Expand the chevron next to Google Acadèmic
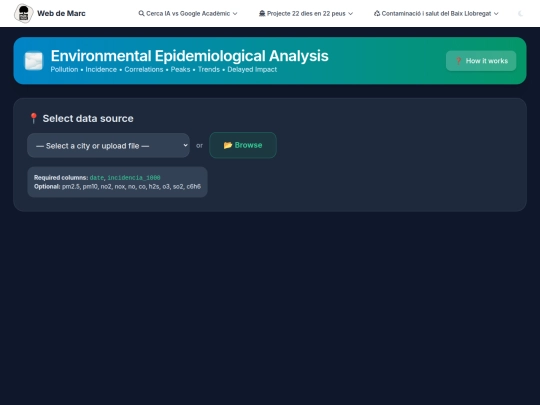Image resolution: width=540 pixels, height=405 pixels. point(235,14)
